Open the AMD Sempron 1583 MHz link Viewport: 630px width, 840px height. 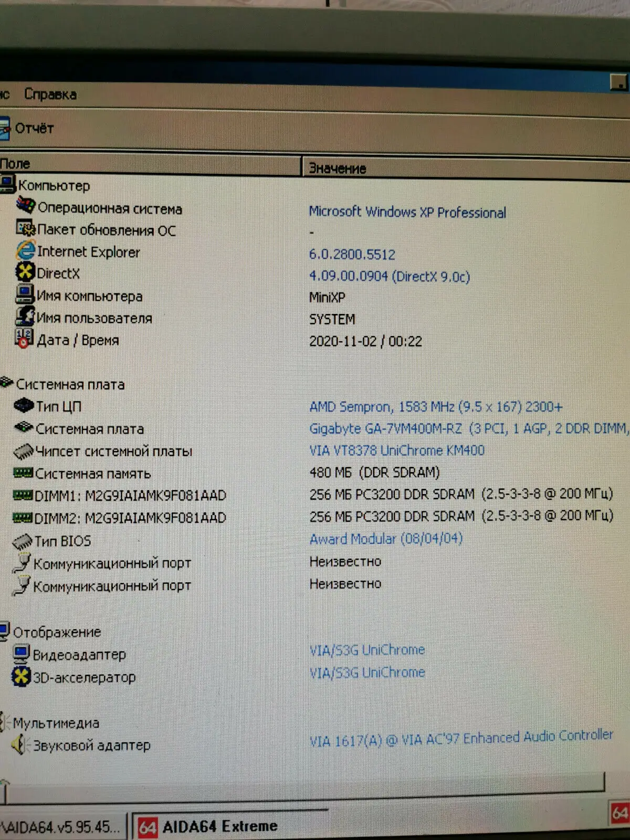436,407
